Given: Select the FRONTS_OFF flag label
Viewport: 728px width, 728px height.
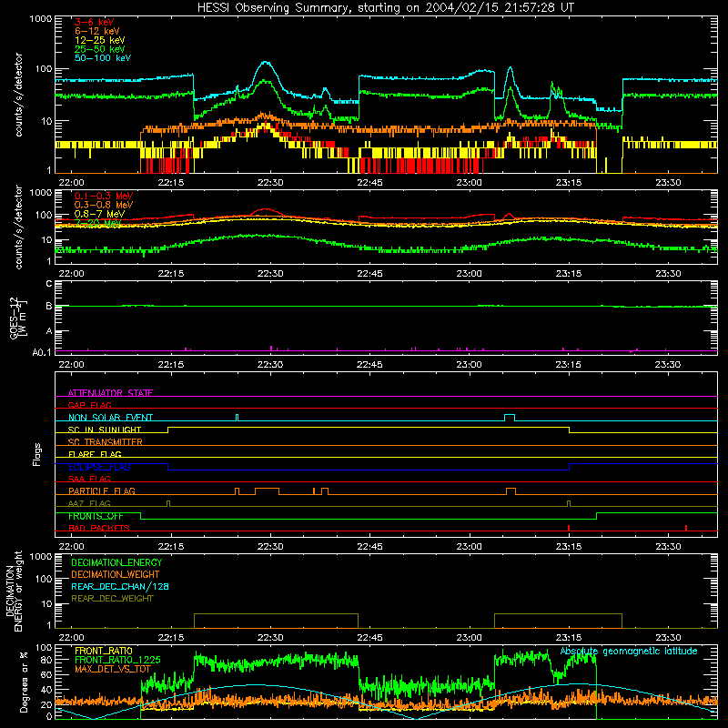Looking at the screenshot, I should pos(96,516).
